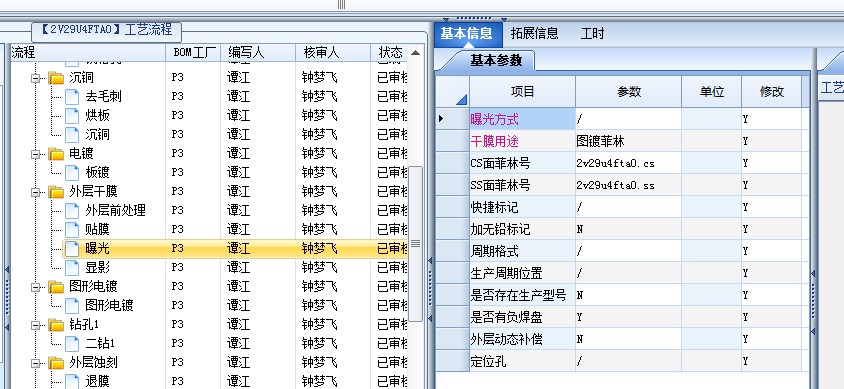The image size is (844, 389).
Task: Click the 生产周期位置 row label
Action: coord(506,273)
